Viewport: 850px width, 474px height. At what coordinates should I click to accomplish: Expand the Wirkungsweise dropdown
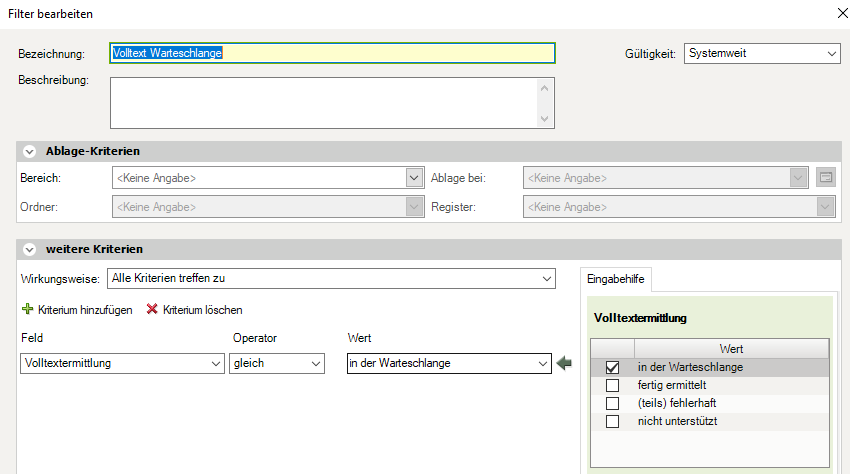pos(546,278)
